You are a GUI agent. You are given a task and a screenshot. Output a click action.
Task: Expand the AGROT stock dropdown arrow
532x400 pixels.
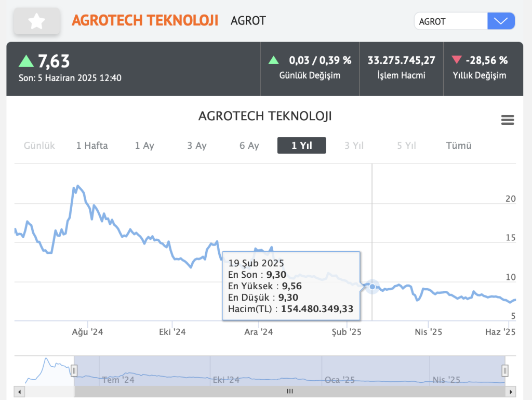[501, 21]
